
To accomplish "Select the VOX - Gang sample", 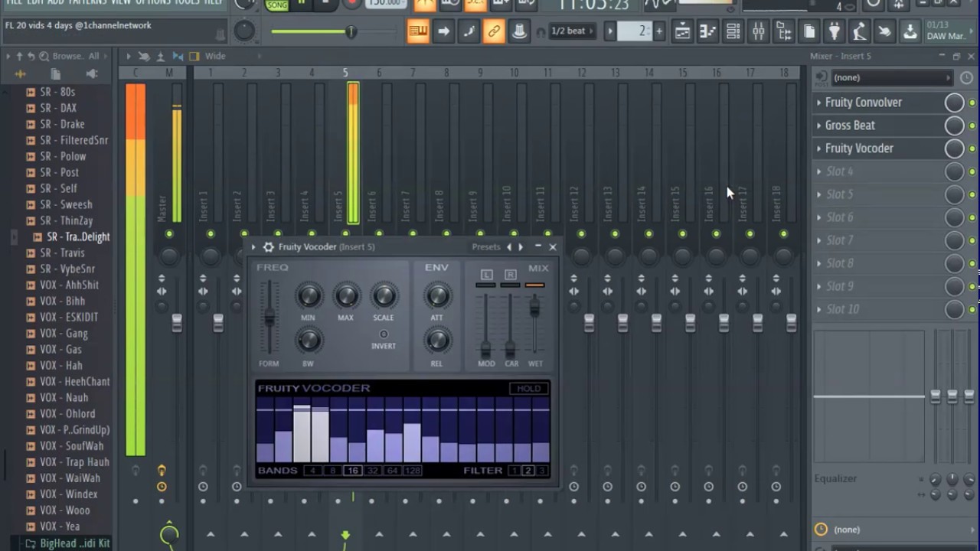I will pyautogui.click(x=64, y=333).
